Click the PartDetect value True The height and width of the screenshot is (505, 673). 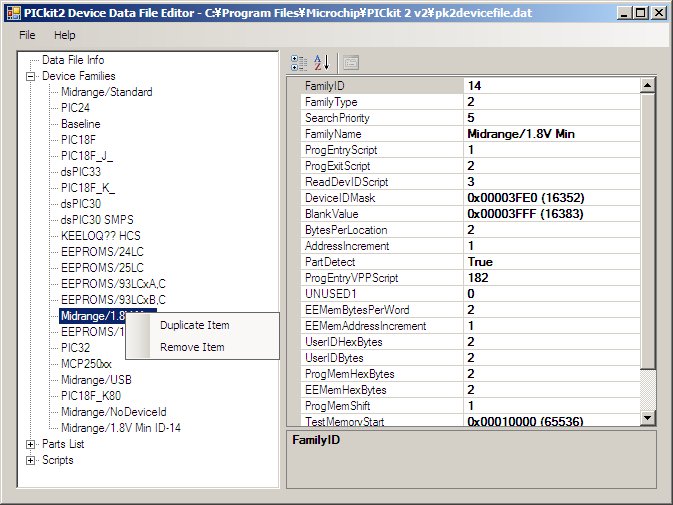[552, 262]
